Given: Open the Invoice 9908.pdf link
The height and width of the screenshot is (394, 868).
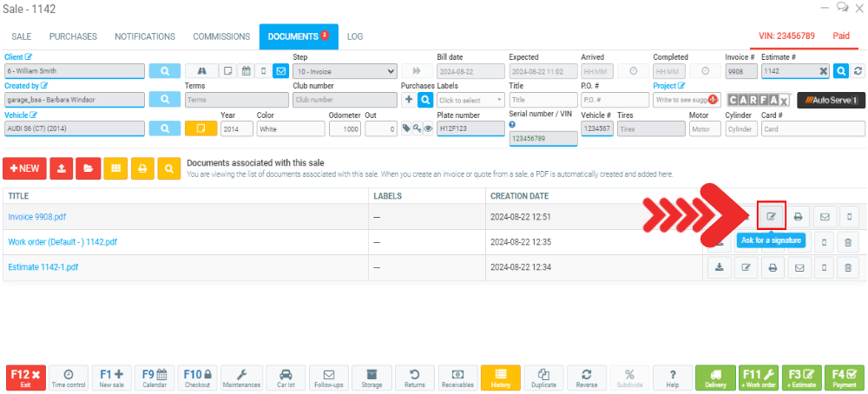Looking at the screenshot, I should 39,216.
